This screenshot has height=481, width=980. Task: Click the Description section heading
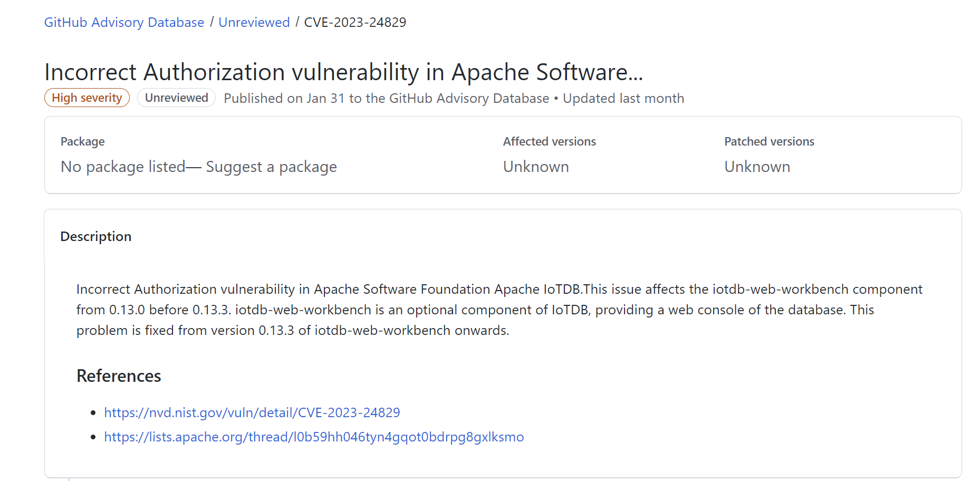[x=96, y=236]
